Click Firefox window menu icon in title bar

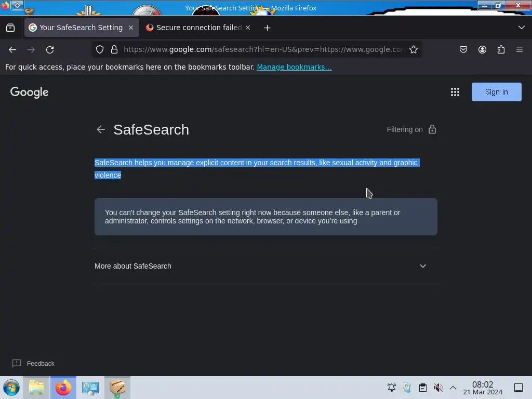pos(5,6)
